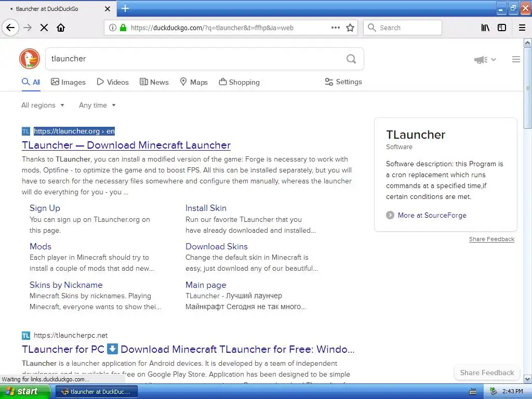Open a new tab with the plus button
532x399 pixels.
coord(125,8)
